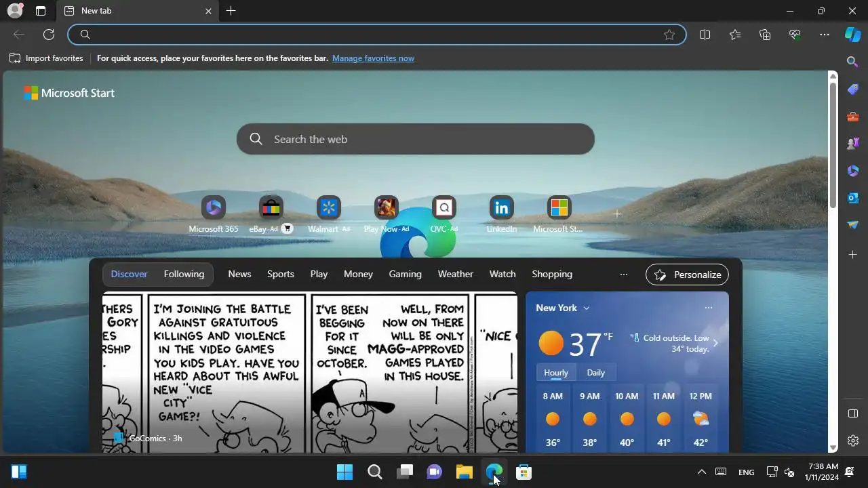
Task: Open sidebar Search icon
Action: pyautogui.click(x=853, y=62)
